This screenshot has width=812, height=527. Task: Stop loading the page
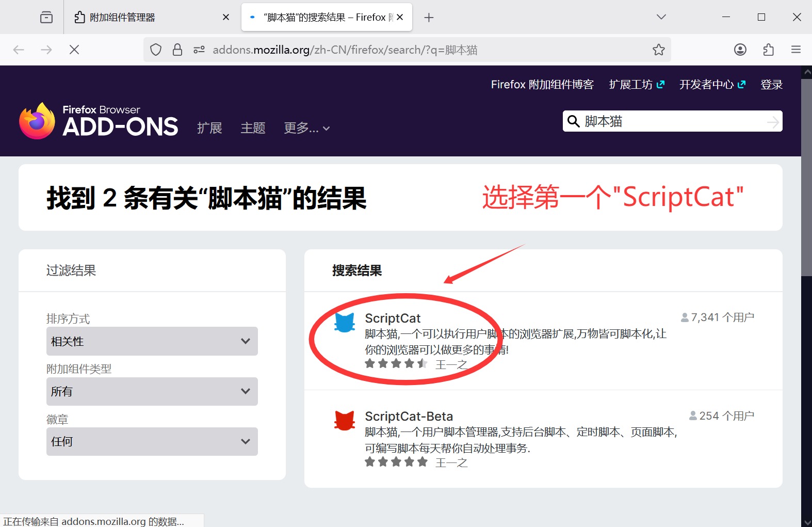pyautogui.click(x=74, y=50)
